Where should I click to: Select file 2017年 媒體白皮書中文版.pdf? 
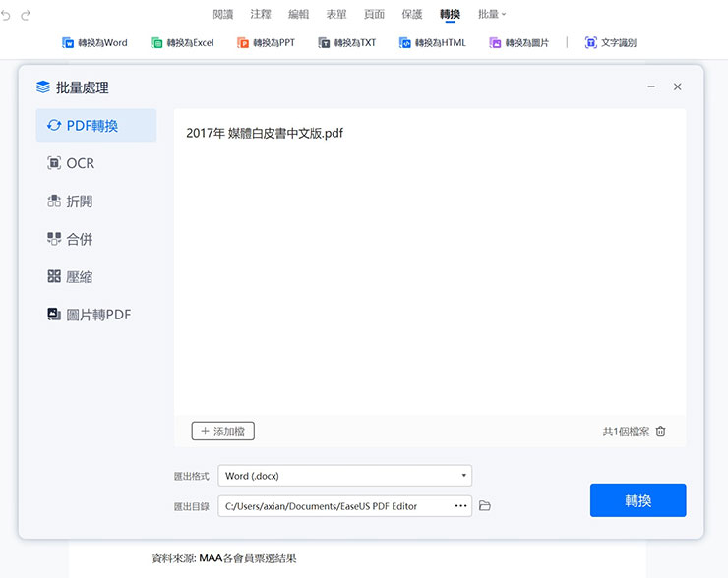click(x=265, y=133)
